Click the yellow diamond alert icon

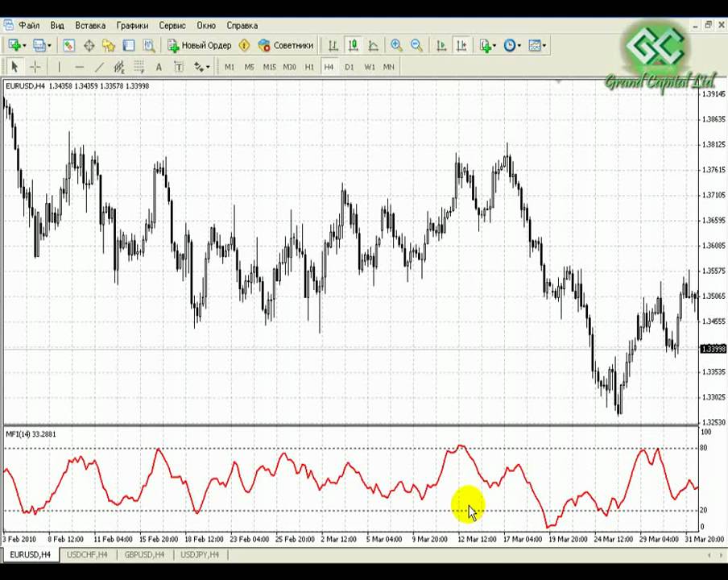[x=244, y=45]
